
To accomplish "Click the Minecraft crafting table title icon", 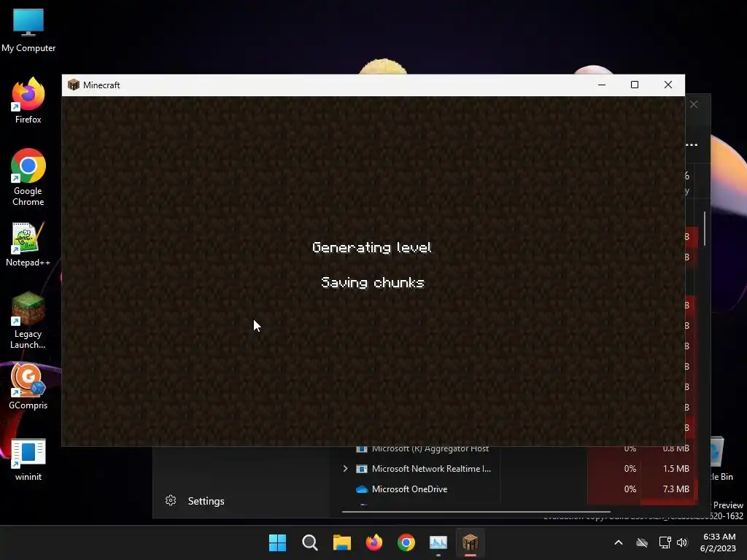I will (74, 85).
